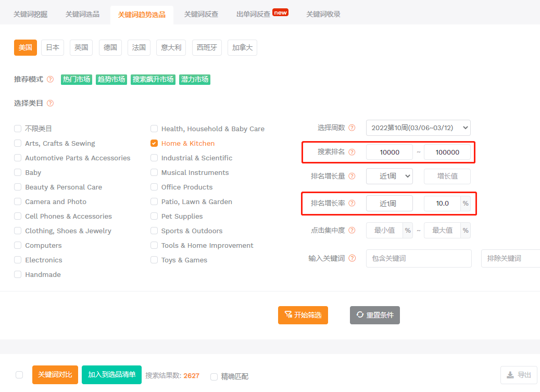
Task: Click help icon next to 点击集中度
Action: coord(351,230)
